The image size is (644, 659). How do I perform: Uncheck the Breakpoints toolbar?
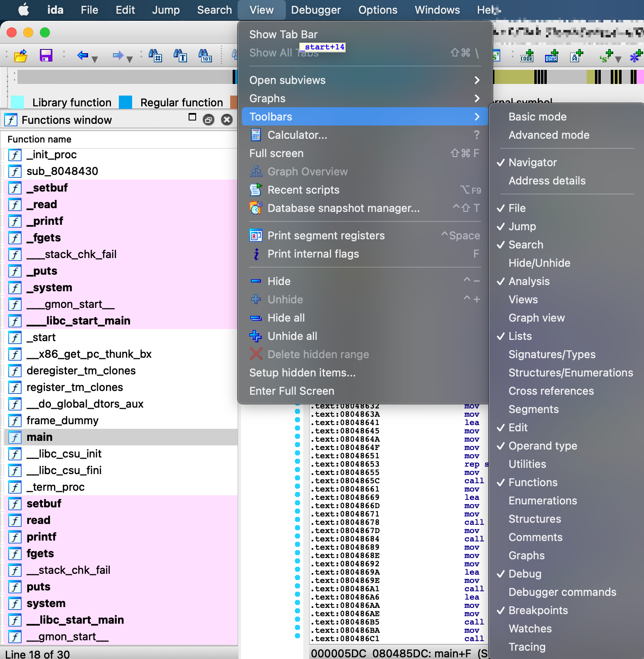click(567, 610)
